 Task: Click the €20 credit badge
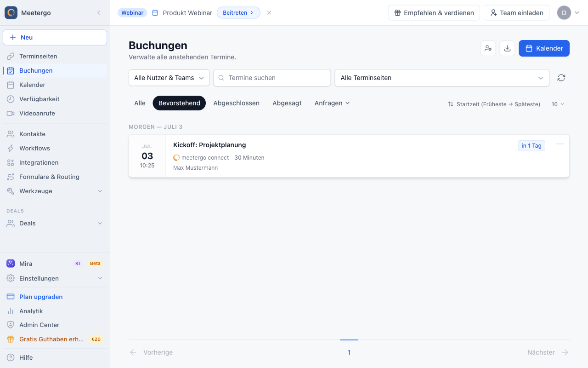point(96,339)
